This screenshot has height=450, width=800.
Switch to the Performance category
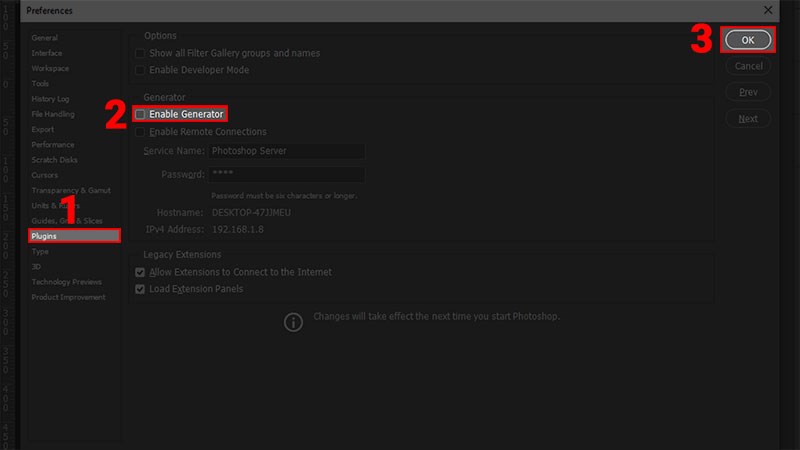click(x=52, y=145)
